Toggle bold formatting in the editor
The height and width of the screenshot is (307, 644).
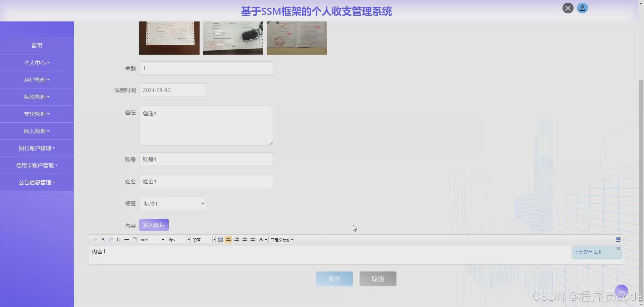[103, 240]
